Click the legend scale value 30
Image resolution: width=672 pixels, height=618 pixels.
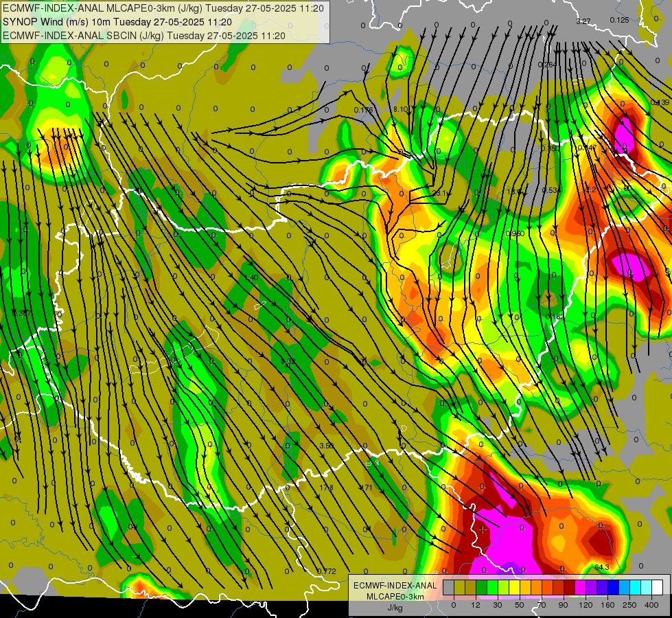point(498,605)
